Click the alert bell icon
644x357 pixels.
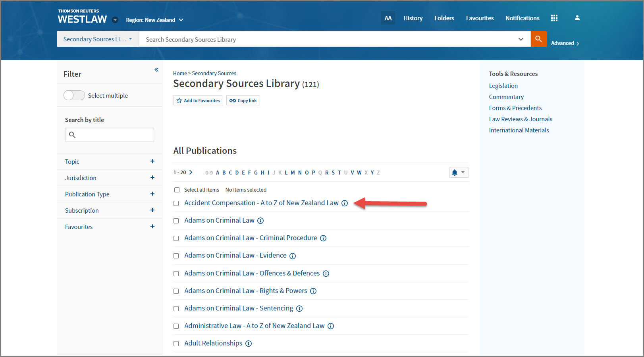pos(455,173)
